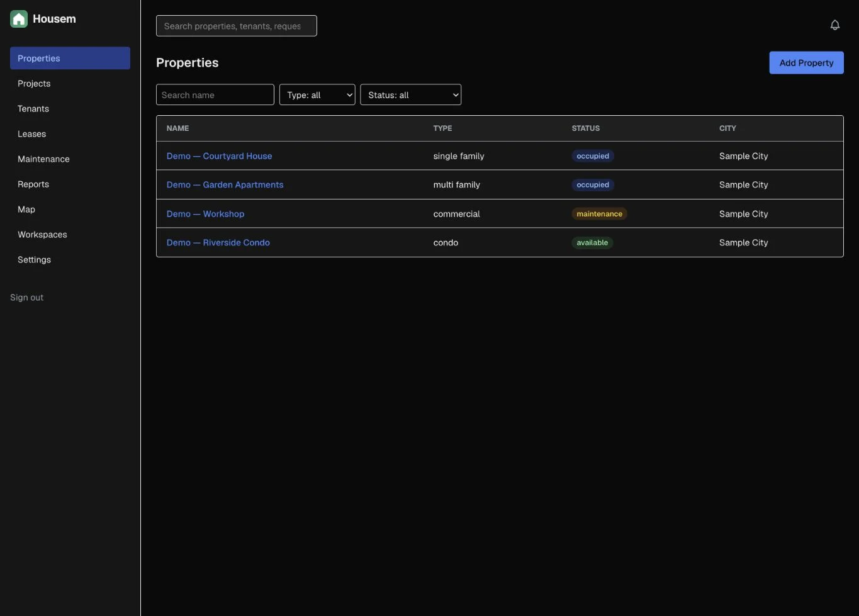Click the single family type cell
This screenshot has width=859, height=616.
coord(459,156)
